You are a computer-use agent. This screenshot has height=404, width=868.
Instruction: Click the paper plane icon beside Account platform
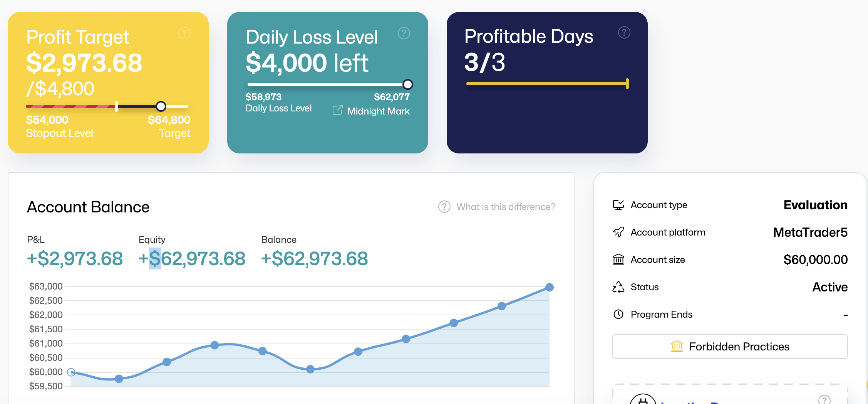tap(618, 232)
